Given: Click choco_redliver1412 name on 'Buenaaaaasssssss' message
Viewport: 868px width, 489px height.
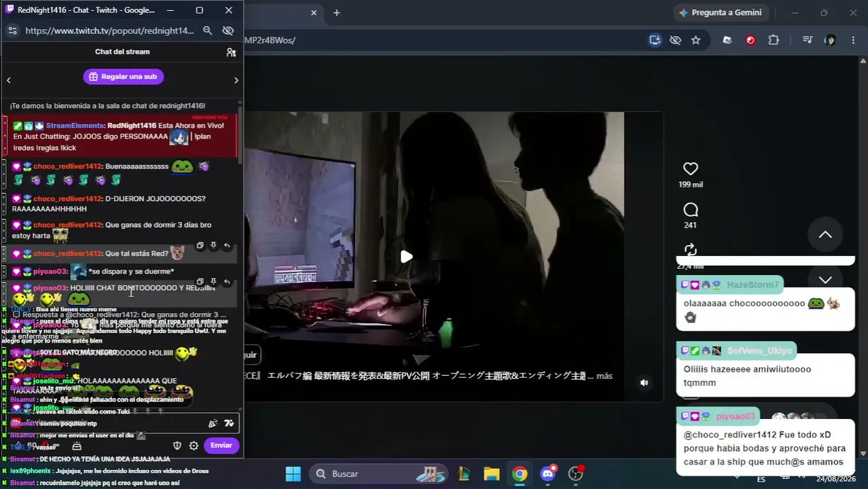Looking at the screenshot, I should pyautogui.click(x=67, y=166).
